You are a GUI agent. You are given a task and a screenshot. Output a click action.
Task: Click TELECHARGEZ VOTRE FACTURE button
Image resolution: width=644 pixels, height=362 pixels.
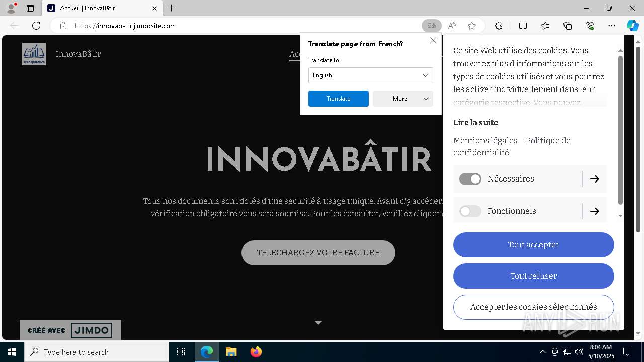point(318,253)
